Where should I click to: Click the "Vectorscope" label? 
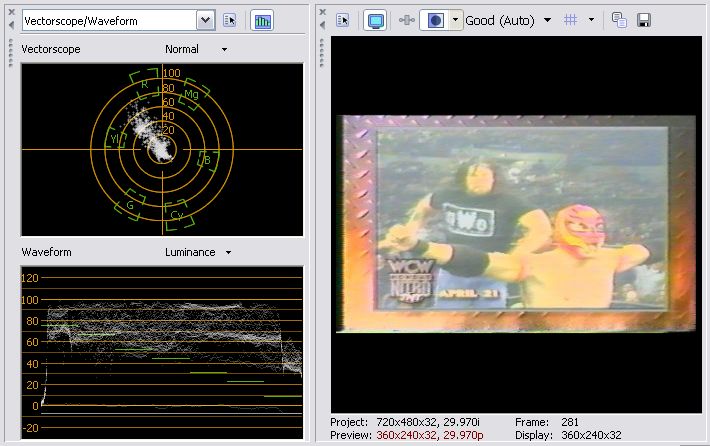point(51,49)
